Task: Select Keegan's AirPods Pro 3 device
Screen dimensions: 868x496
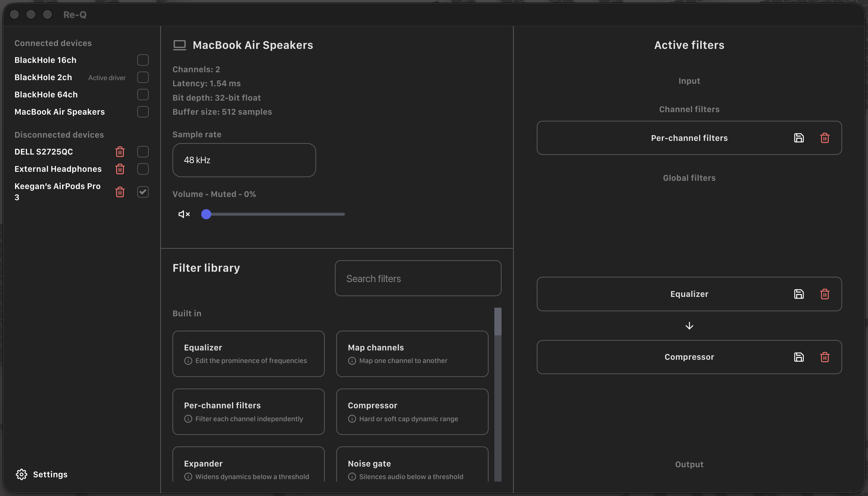Action: tap(57, 192)
